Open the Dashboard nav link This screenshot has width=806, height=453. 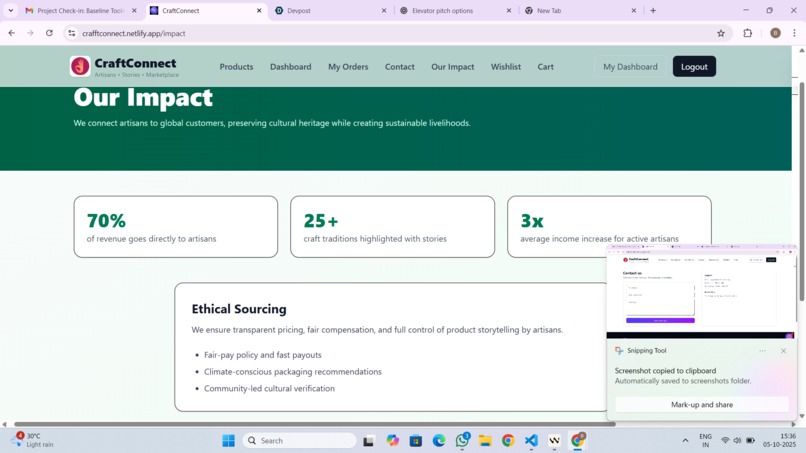pyautogui.click(x=290, y=67)
